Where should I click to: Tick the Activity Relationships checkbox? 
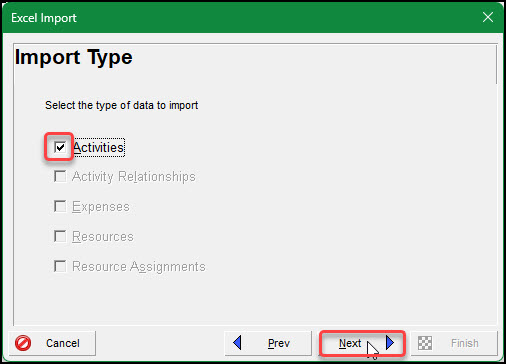click(x=60, y=176)
